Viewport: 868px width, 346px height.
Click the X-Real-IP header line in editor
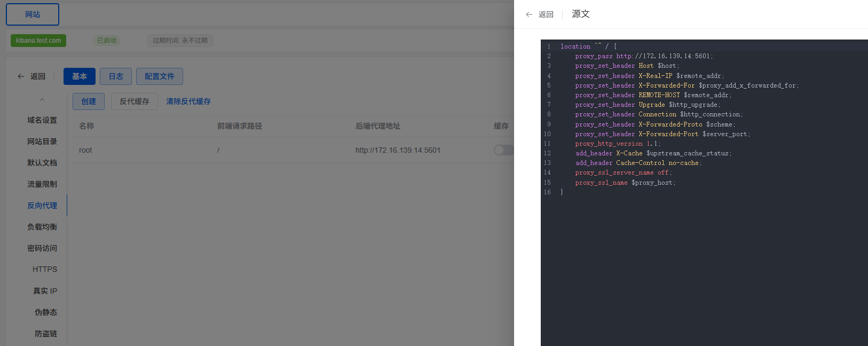pos(650,76)
